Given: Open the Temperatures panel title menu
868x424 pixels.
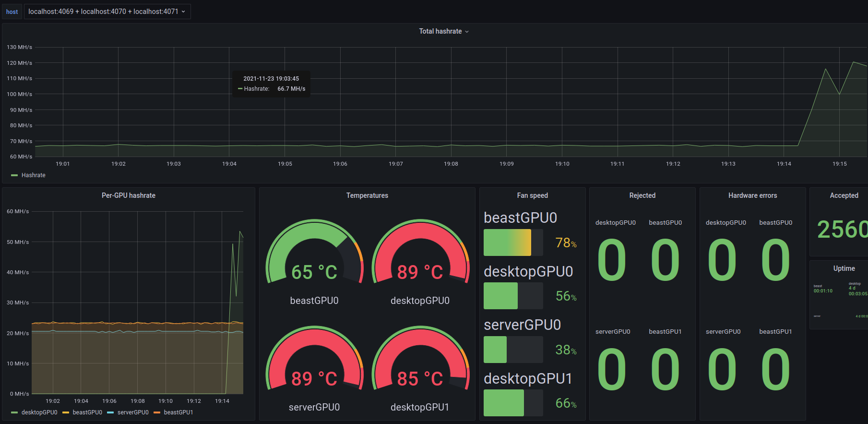Looking at the screenshot, I should [367, 195].
